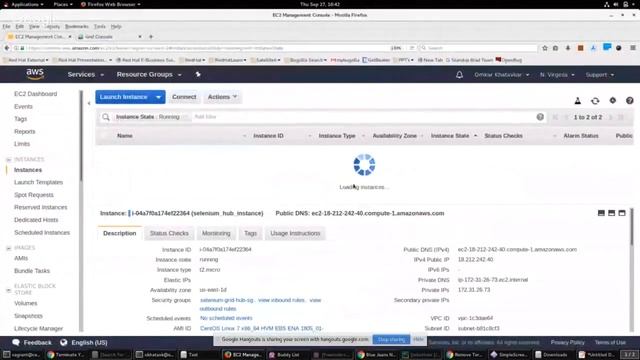The image size is (640, 360).
Task: Open the Actions dropdown
Action: (222, 97)
